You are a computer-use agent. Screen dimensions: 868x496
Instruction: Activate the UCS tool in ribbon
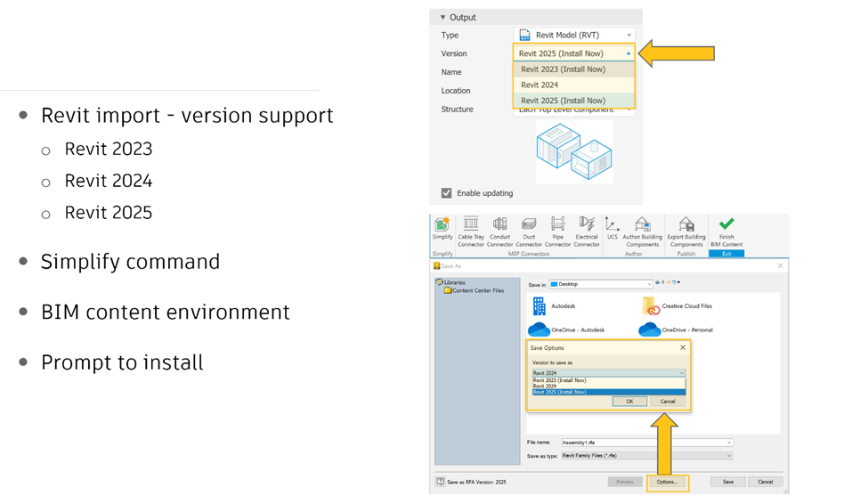tap(612, 224)
